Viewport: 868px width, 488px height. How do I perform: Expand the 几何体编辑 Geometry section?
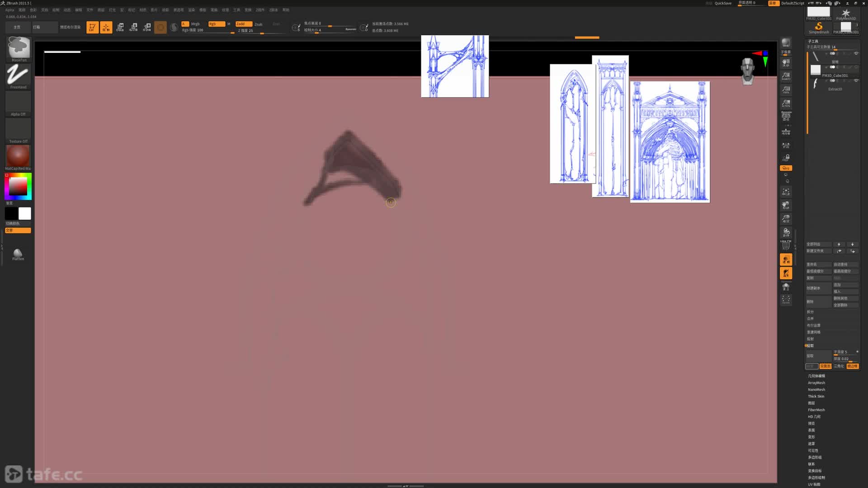coord(816,376)
